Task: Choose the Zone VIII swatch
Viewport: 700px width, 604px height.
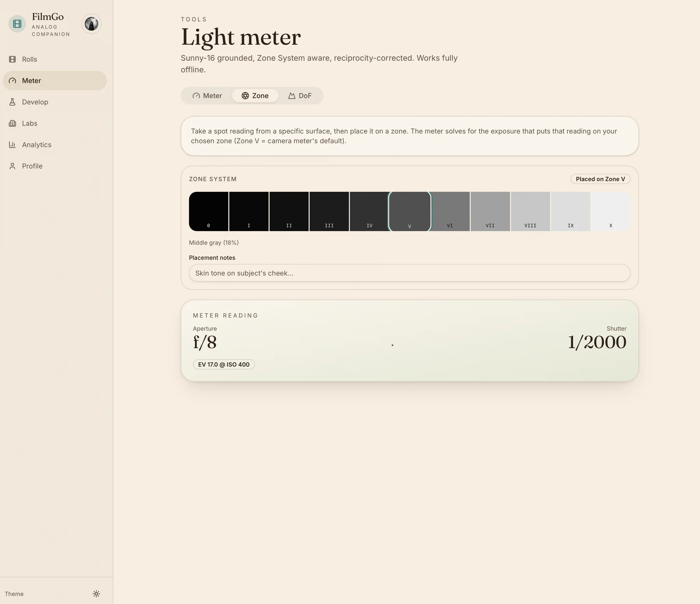Action: click(x=530, y=211)
